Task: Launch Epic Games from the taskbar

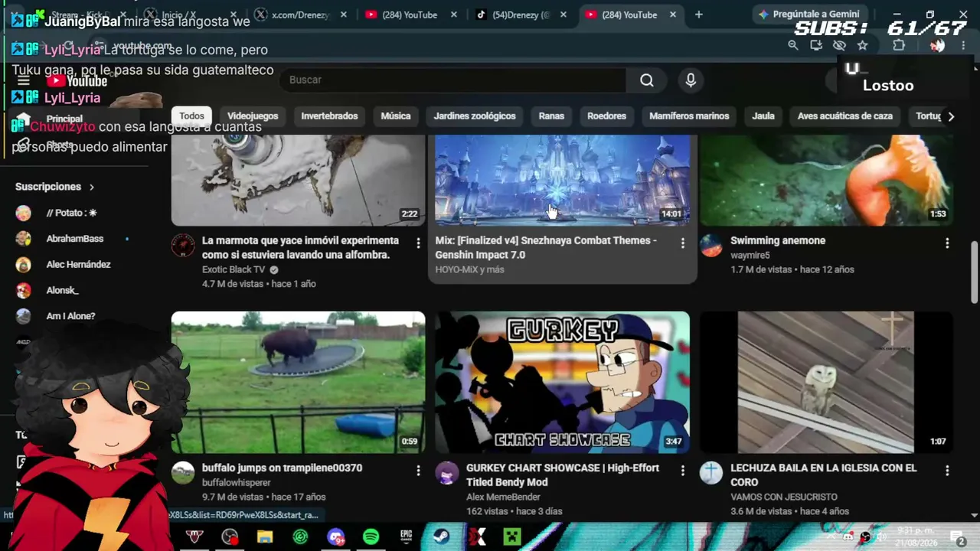Action: tap(406, 537)
